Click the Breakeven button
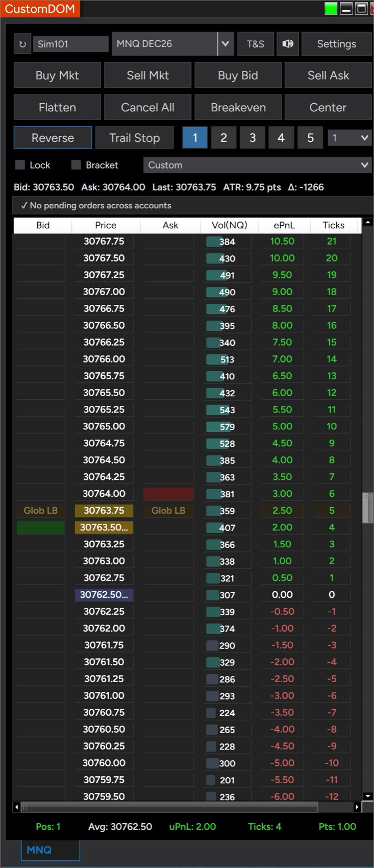 pos(238,107)
